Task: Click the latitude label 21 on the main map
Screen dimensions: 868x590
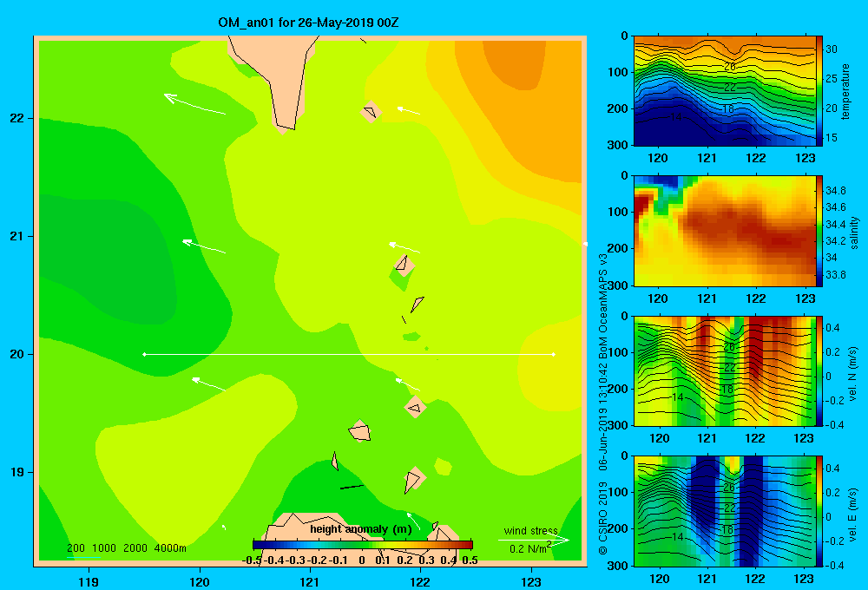Action: click(x=16, y=237)
